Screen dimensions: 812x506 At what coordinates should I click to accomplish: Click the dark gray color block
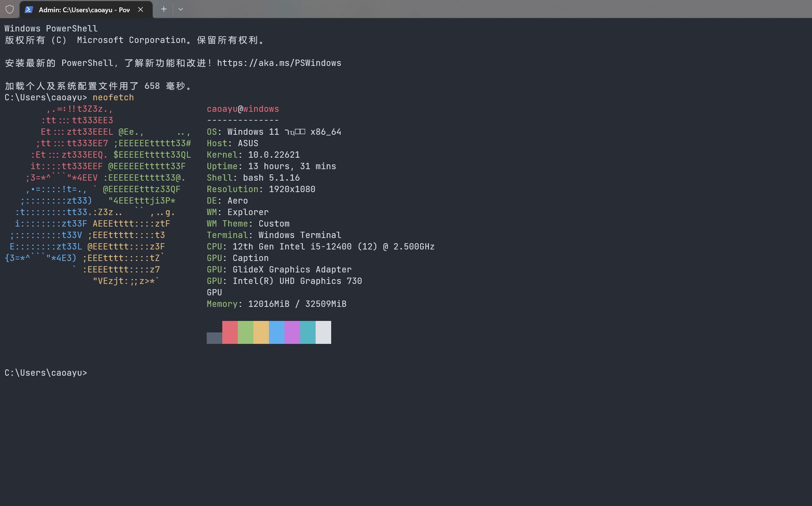coord(214,338)
